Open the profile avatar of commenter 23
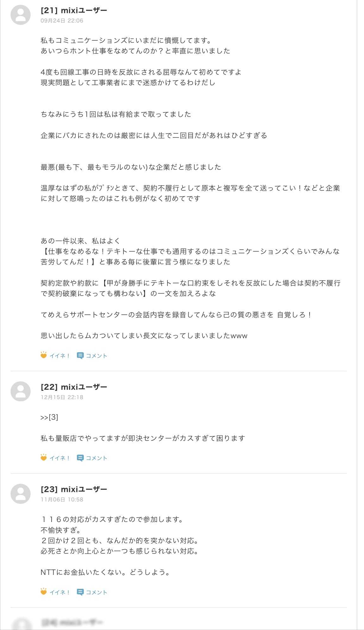The width and height of the screenshot is (364, 630). [x=21, y=493]
